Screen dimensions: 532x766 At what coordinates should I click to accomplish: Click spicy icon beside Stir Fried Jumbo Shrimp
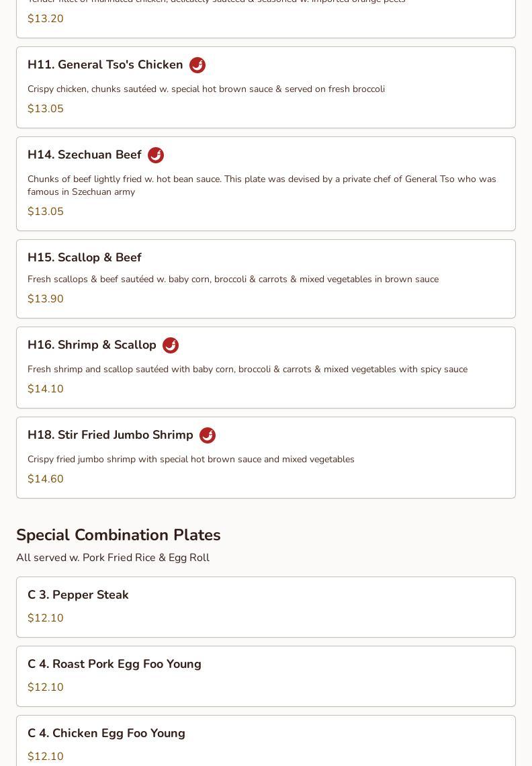pos(208,435)
